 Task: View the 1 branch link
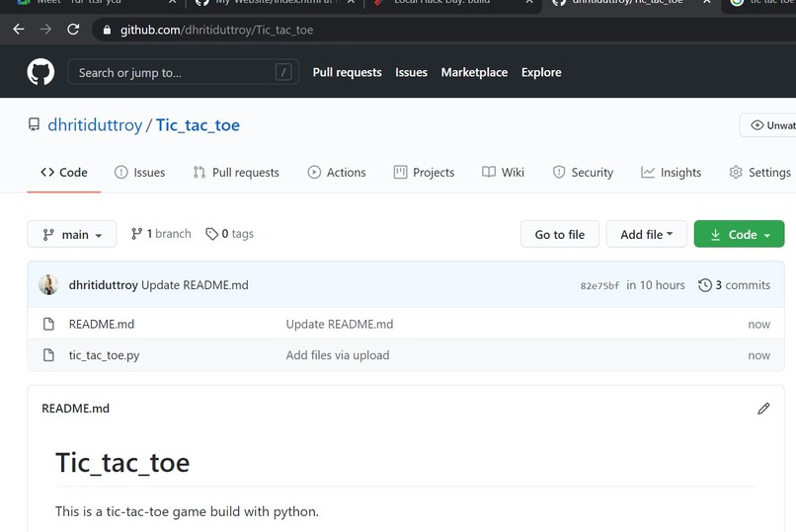click(161, 234)
